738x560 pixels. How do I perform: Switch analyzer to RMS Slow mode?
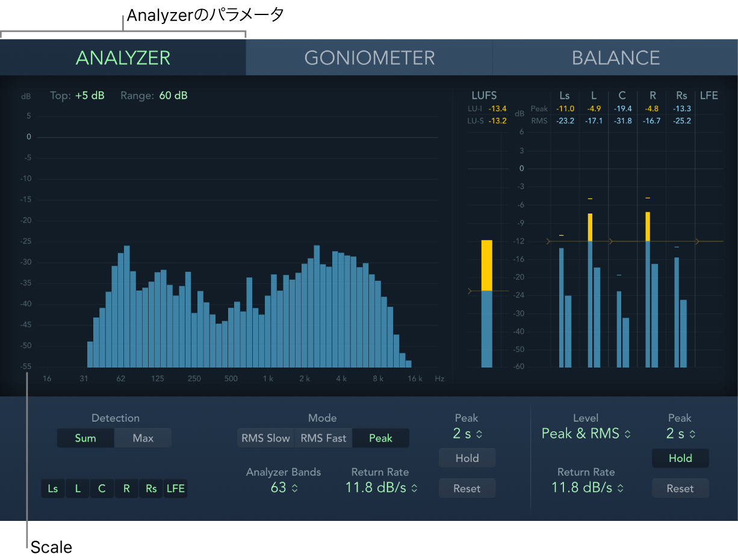tap(265, 438)
